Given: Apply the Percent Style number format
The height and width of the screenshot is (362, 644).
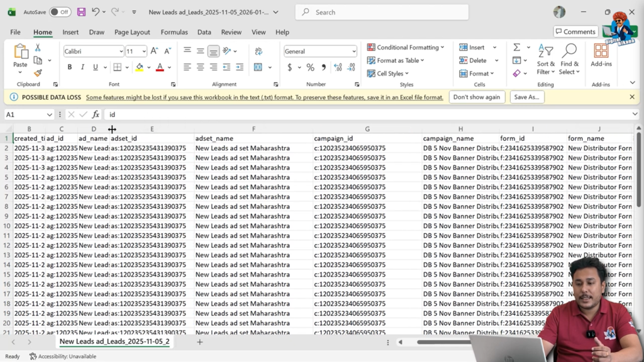Looking at the screenshot, I should (x=311, y=67).
